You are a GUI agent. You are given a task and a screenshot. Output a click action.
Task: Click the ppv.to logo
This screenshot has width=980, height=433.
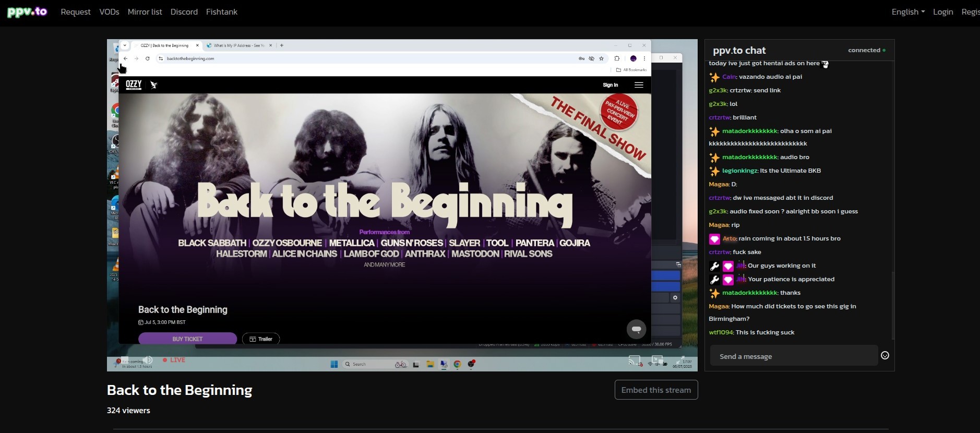click(27, 11)
